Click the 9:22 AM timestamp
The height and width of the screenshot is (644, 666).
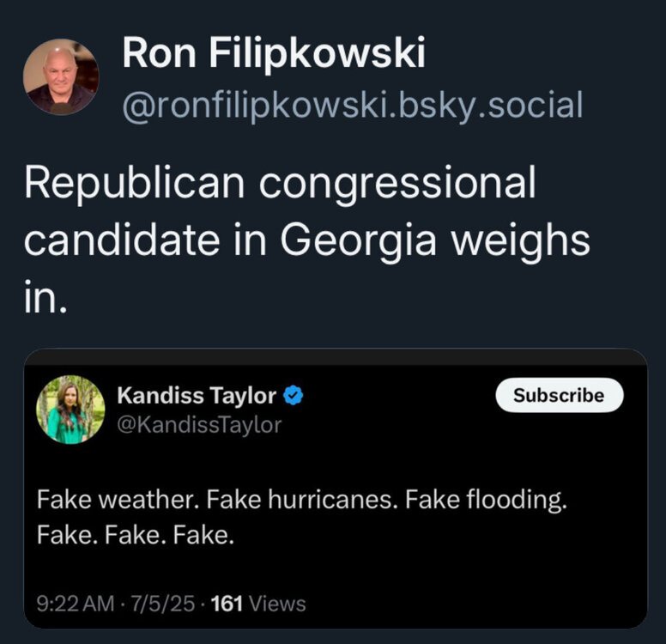pyautogui.click(x=76, y=604)
